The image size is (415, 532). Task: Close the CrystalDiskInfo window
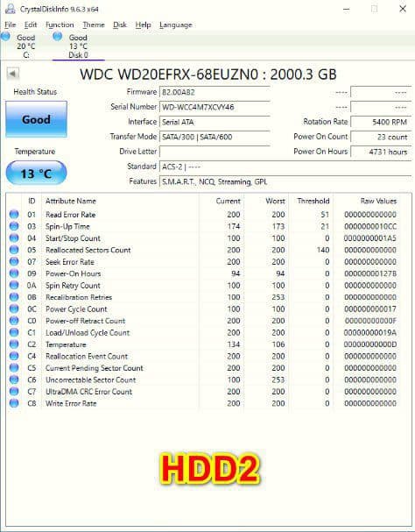tap(403, 9)
